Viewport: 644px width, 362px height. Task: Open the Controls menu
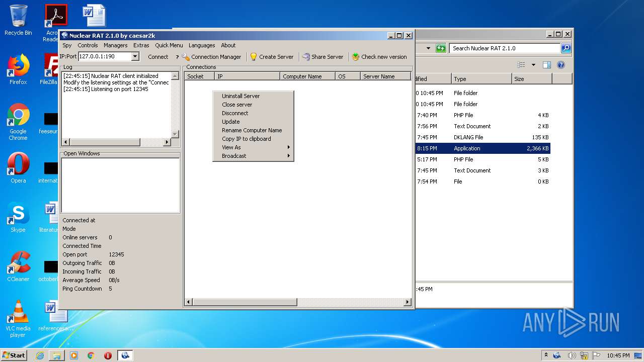tap(88, 45)
